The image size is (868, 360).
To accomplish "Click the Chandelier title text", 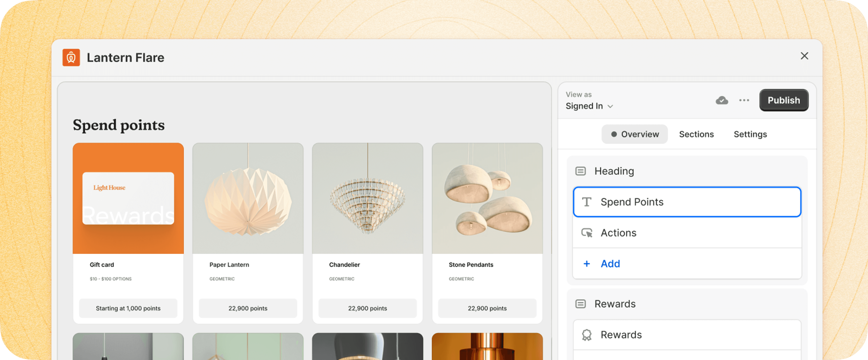I will (x=344, y=265).
